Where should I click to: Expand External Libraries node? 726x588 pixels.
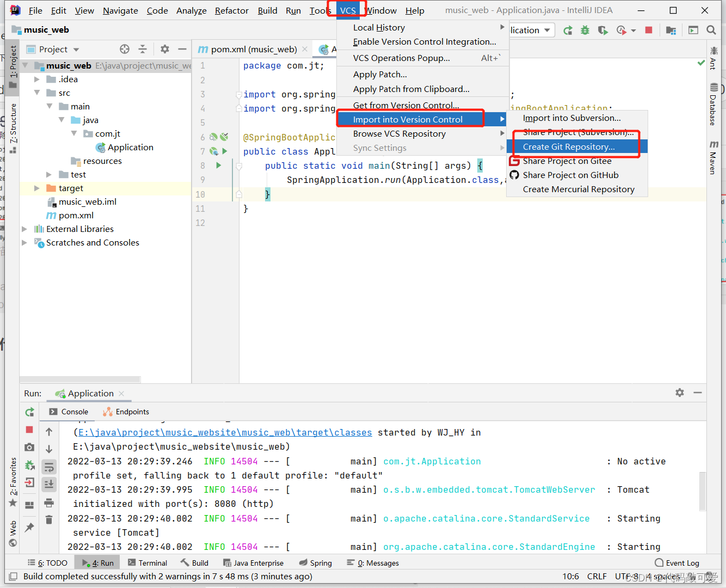click(x=24, y=229)
